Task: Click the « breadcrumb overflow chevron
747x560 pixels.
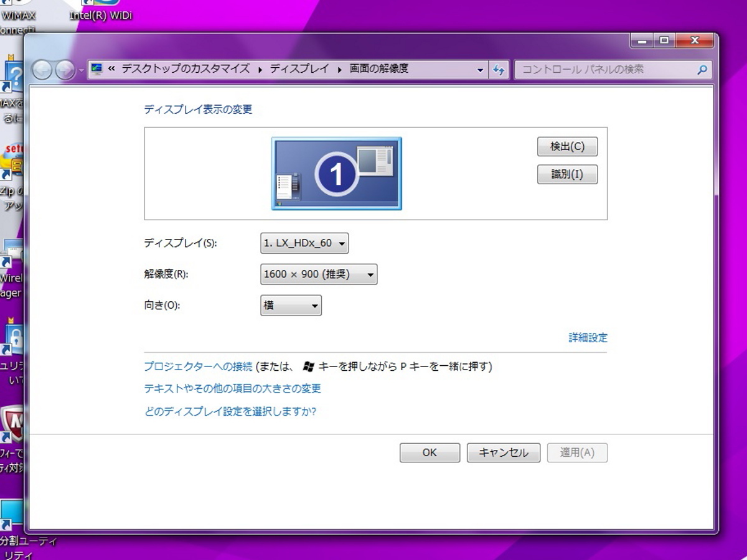Action: pyautogui.click(x=111, y=69)
